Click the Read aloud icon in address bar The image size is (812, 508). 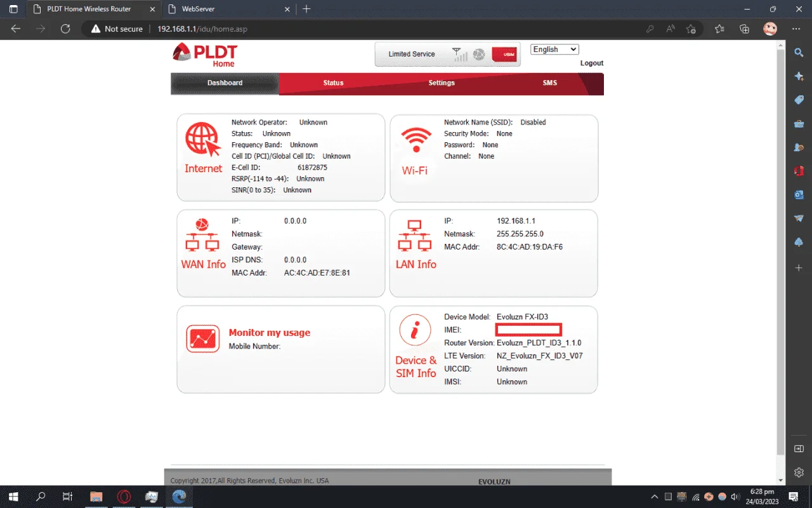(671, 29)
